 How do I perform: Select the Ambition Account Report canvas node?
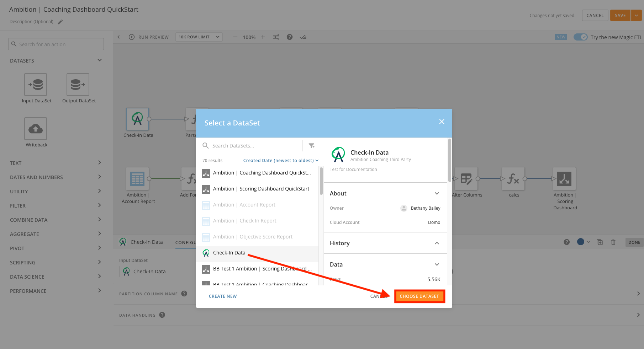[x=137, y=179]
